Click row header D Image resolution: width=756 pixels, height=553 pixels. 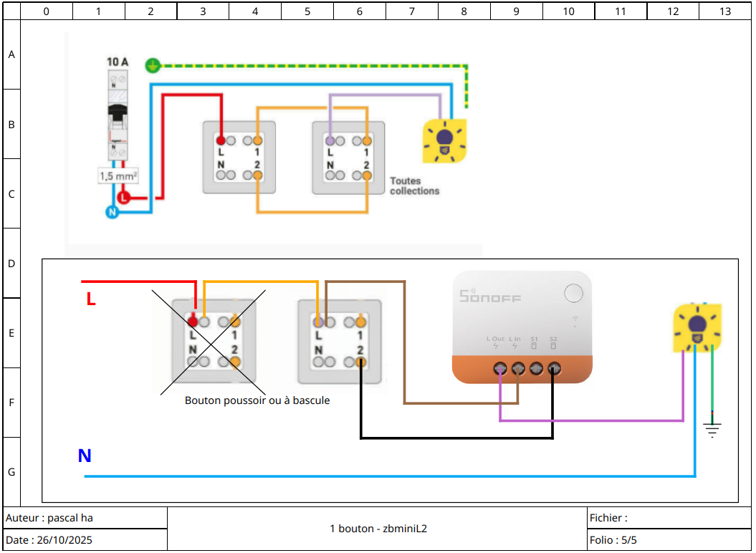click(11, 263)
